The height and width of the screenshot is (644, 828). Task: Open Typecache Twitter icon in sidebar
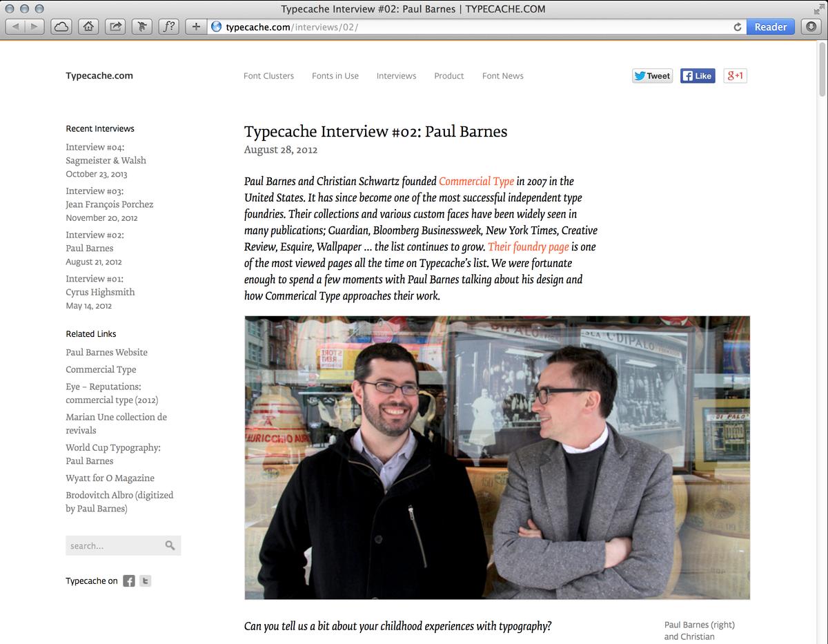[x=145, y=581]
